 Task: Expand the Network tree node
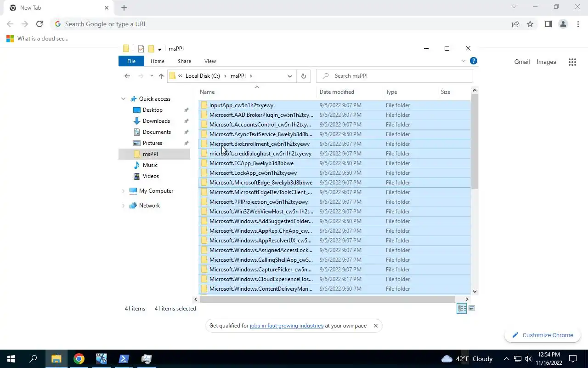pyautogui.click(x=123, y=206)
